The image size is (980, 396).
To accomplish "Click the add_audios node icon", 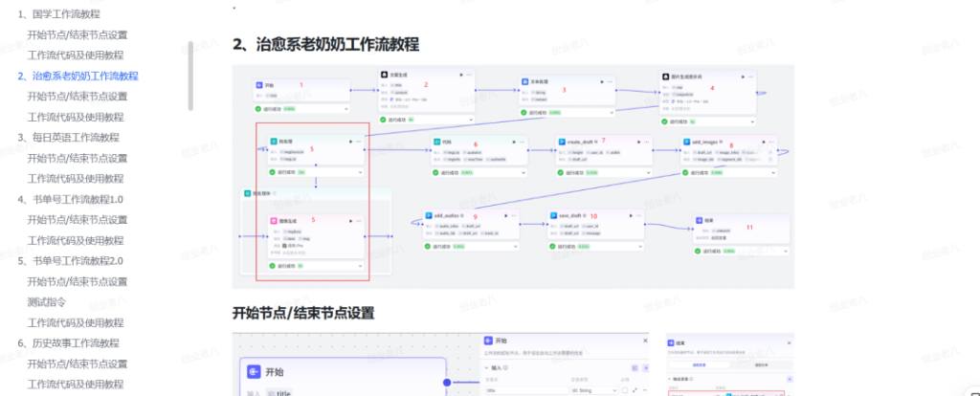I will [x=428, y=216].
